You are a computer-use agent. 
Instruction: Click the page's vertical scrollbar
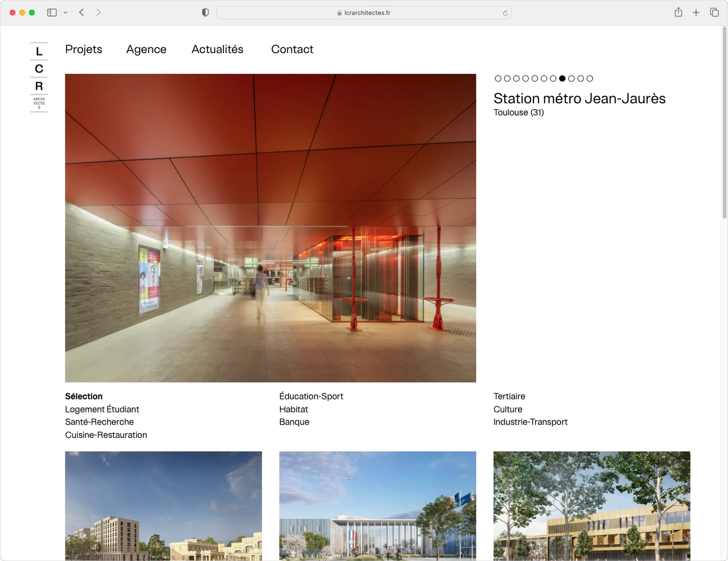coord(724,122)
